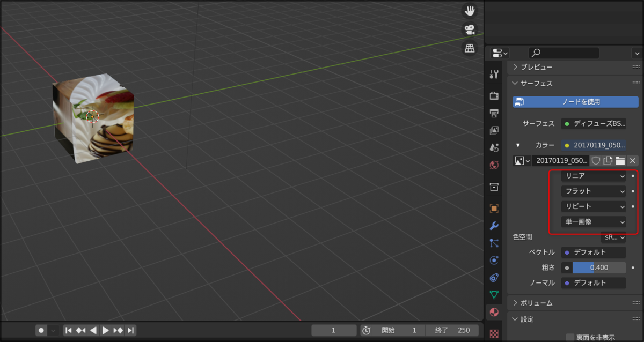Viewport: 644px width, 342px height.
Task: Open the Object Data green triangle tab
Action: click(x=494, y=295)
